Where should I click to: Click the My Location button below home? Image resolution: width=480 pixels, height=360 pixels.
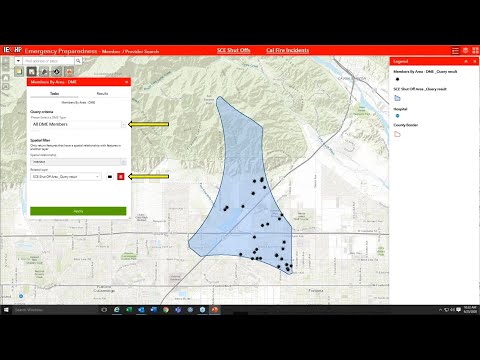[x=6, y=87]
